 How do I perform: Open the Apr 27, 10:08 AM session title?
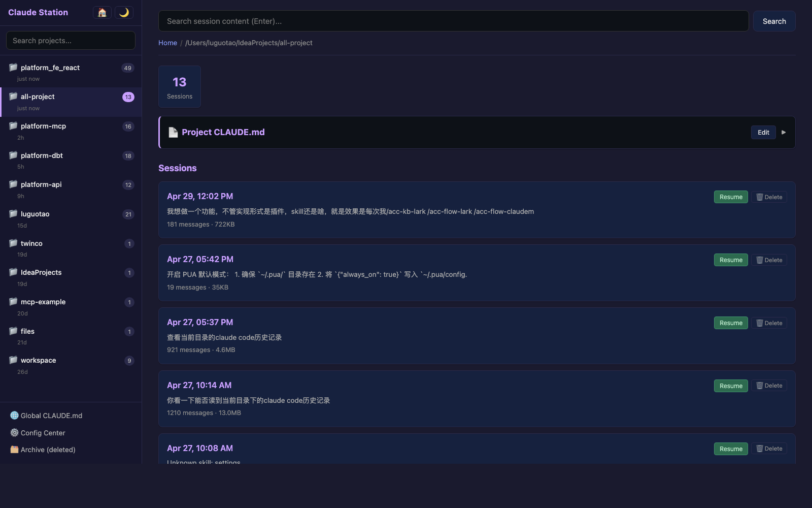click(x=200, y=448)
